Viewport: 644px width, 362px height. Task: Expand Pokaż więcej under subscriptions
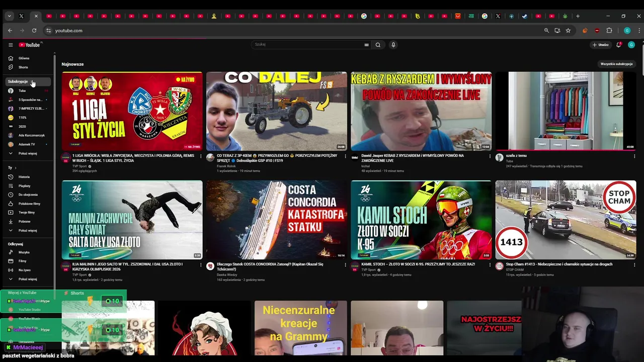tap(28, 153)
